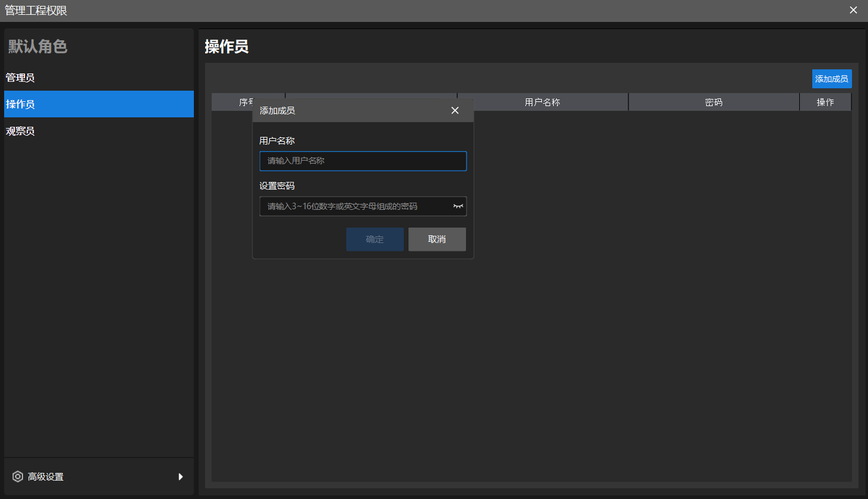The height and width of the screenshot is (499, 868).
Task: Click the 取消 cancel button
Action: pos(437,239)
